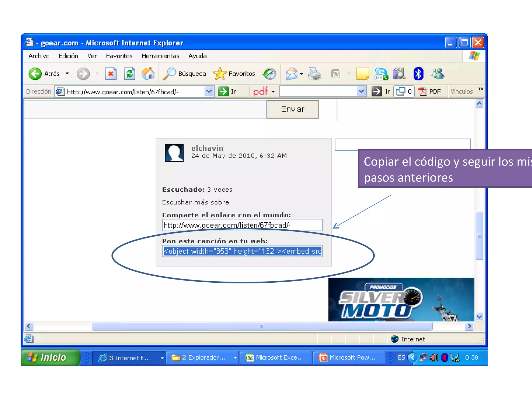The width and height of the screenshot is (532, 399).
Task: Open the Atrás history dropdown arrow
Action: [67, 74]
